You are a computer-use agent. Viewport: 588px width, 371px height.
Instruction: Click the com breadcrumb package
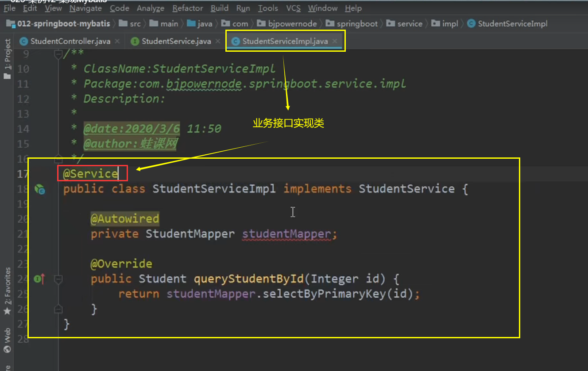click(x=235, y=24)
